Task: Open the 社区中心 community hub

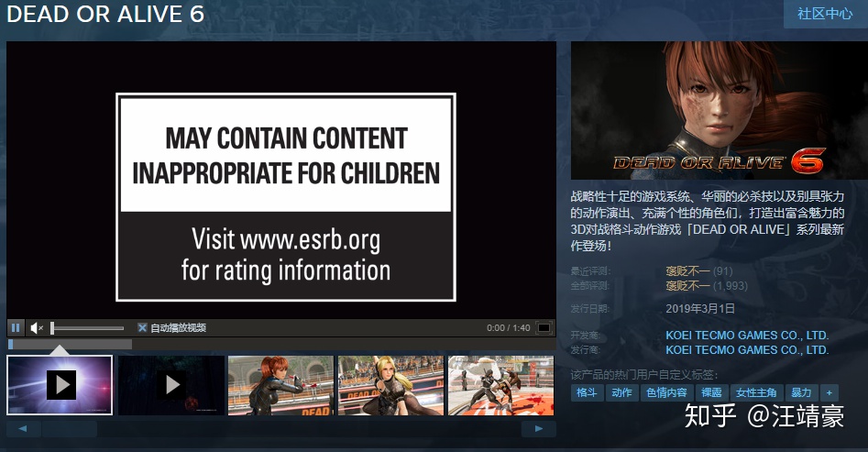Action: [825, 14]
